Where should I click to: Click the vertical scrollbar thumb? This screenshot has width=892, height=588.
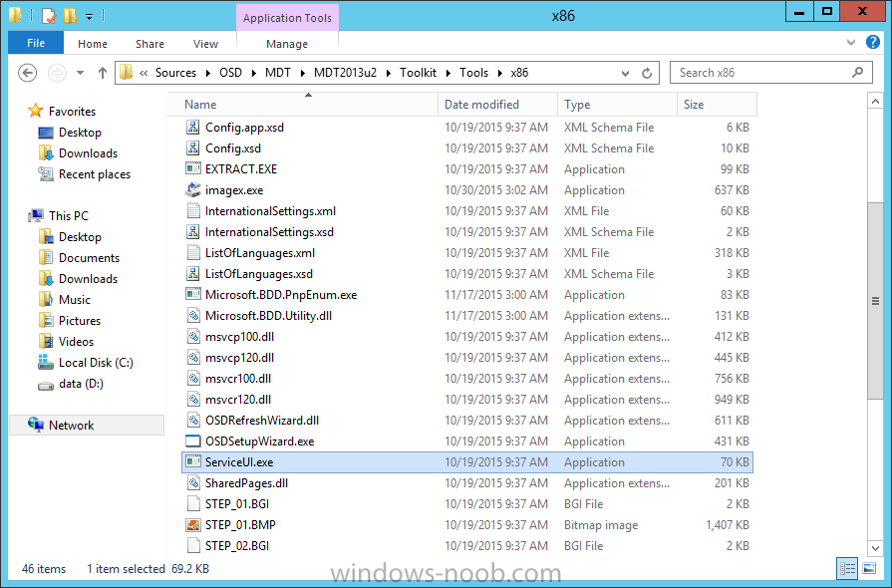pyautogui.click(x=875, y=300)
